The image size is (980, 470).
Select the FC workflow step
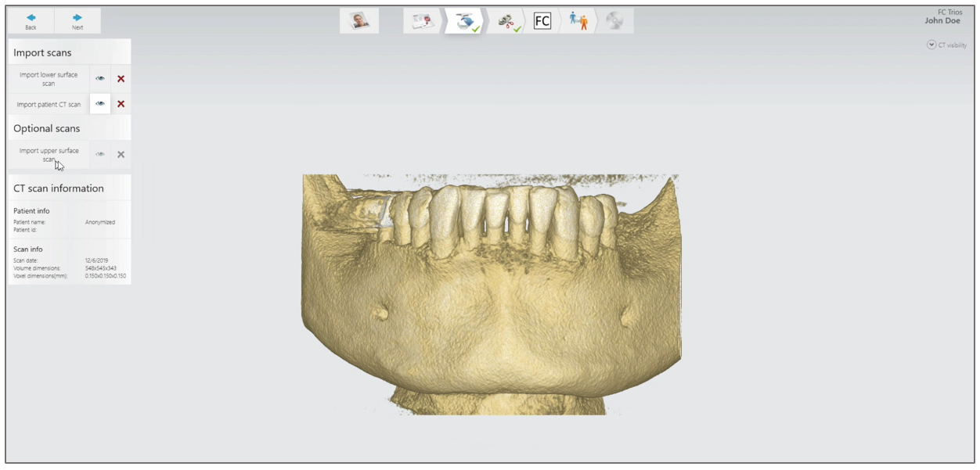[542, 20]
